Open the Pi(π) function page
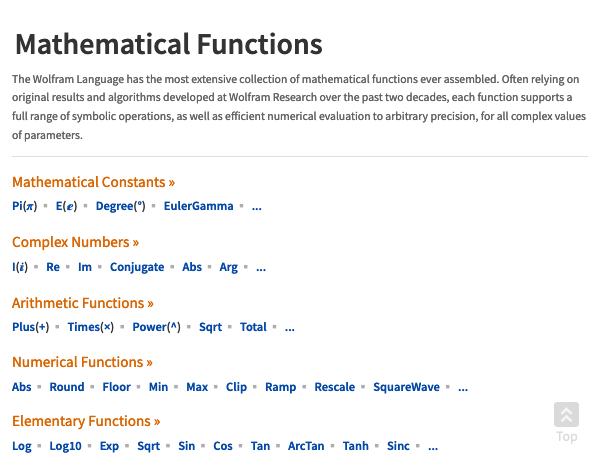This screenshot has height=467, width=600. point(24,206)
